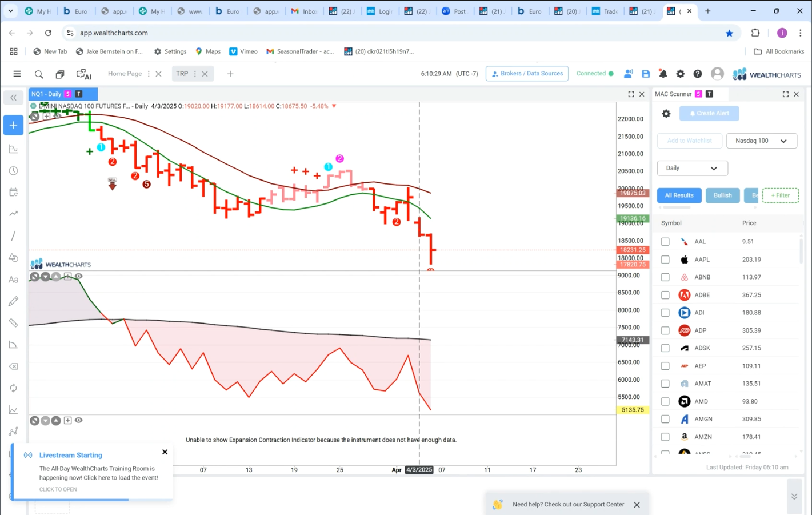
Task: Tick the AAL row checkbox
Action: click(x=665, y=242)
